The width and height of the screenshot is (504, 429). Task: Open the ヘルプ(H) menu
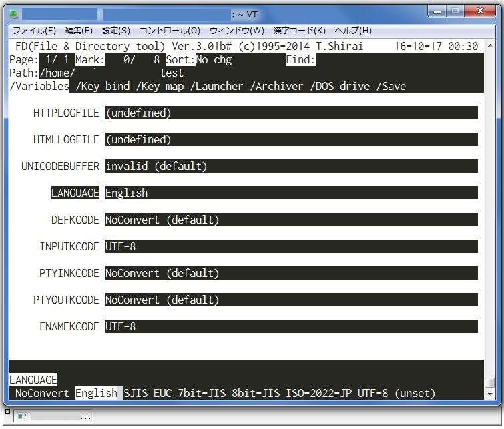[x=353, y=31]
